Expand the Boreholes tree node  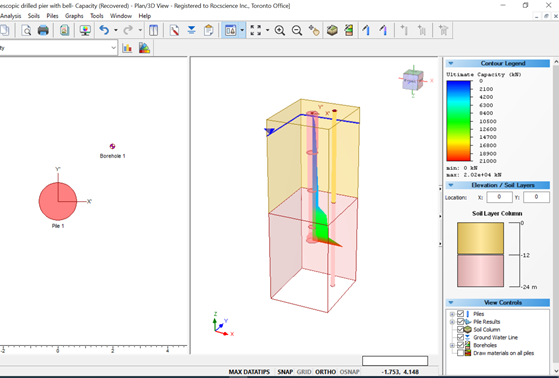pyautogui.click(x=452, y=346)
